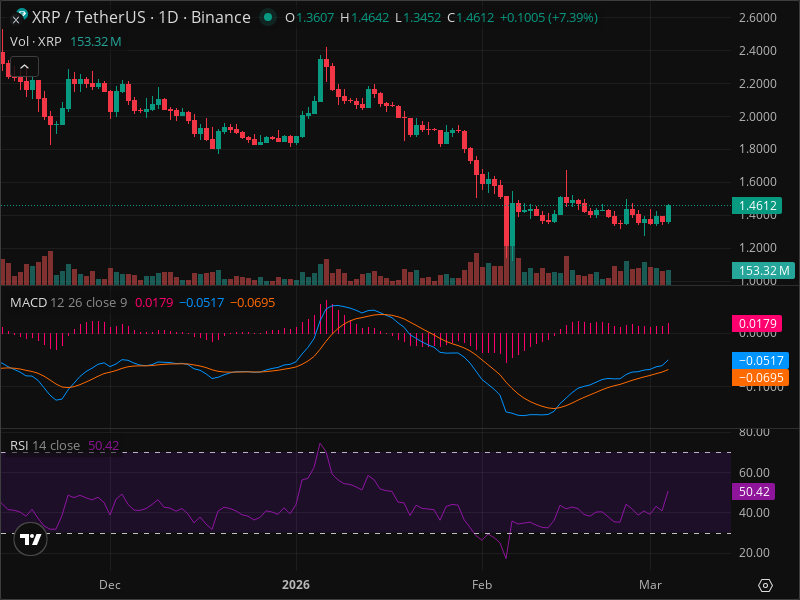
Task: Click the 1.4612 current price label
Action: click(x=757, y=206)
